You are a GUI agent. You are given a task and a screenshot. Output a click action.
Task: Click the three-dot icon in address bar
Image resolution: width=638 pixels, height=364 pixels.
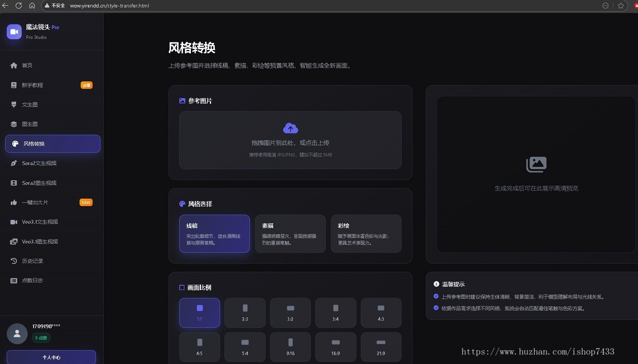tap(605, 5)
